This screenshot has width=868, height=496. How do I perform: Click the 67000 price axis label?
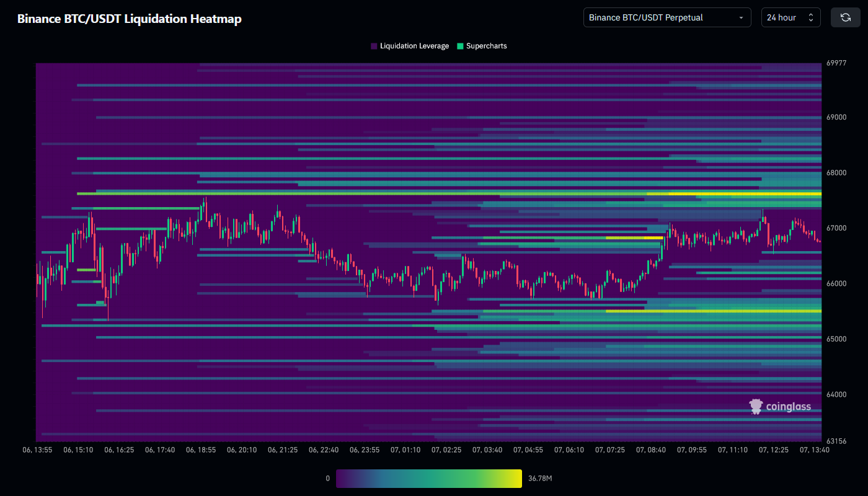tap(836, 228)
